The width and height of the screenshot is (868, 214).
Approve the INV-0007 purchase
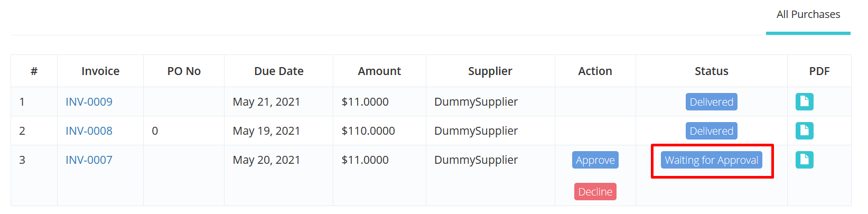click(595, 160)
